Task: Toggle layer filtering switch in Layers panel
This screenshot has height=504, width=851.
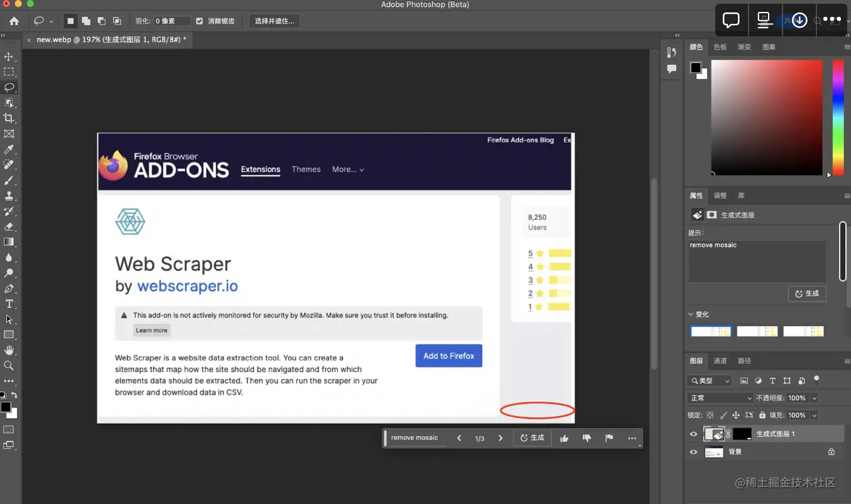Action: 816,380
